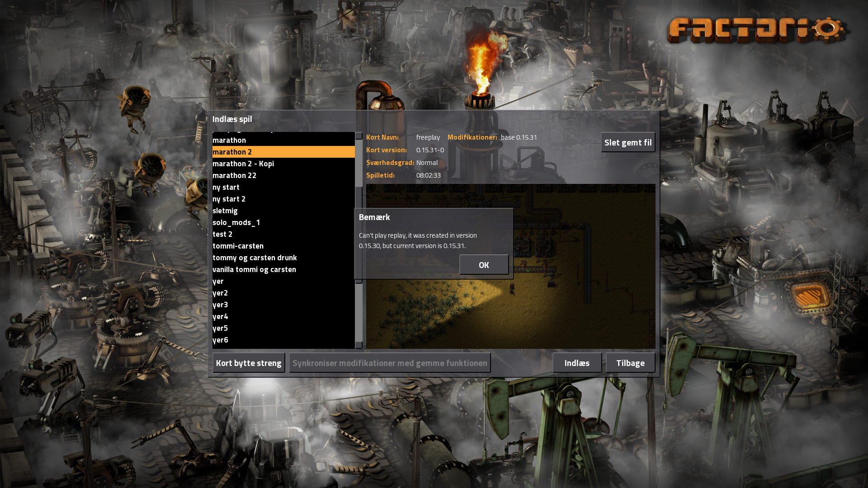Screen dimensions: 868x488
Task: Click the Tilbage button
Action: pos(630,363)
